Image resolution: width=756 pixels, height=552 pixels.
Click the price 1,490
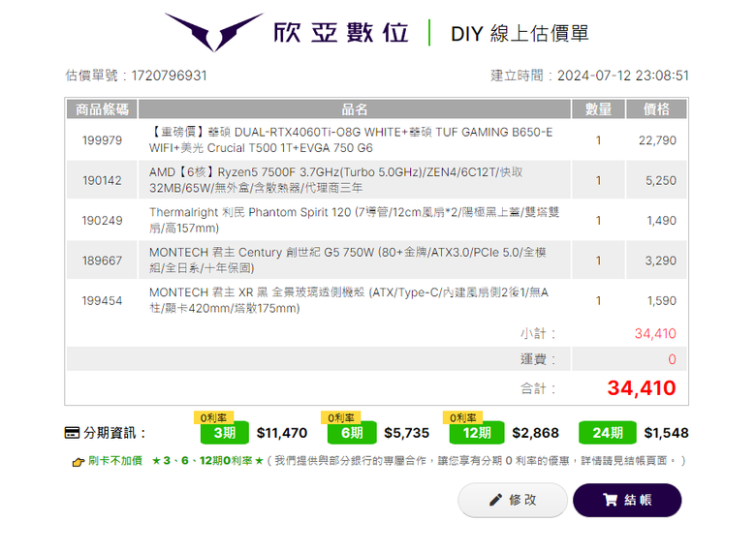click(661, 221)
